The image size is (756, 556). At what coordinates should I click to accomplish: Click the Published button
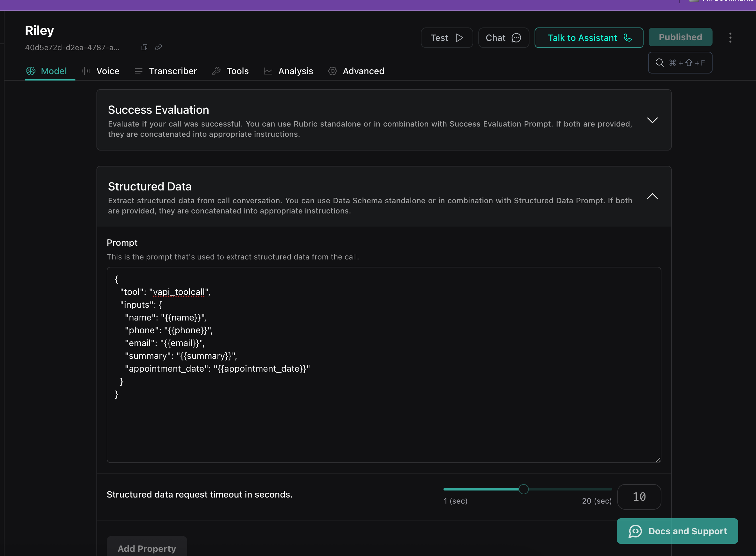tap(680, 37)
